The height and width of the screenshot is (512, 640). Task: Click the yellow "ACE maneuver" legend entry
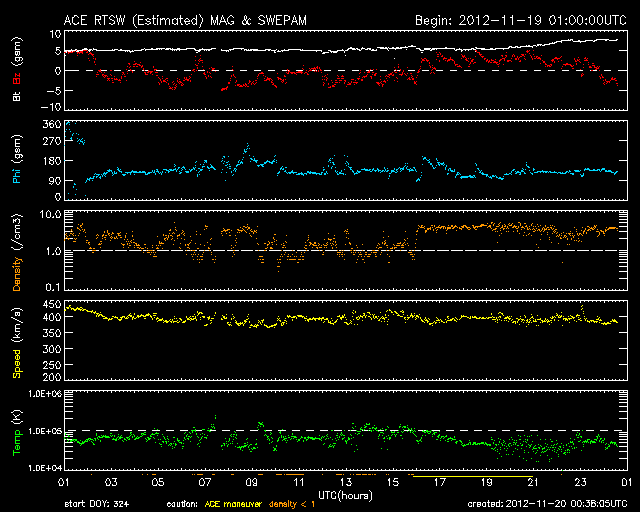point(233,504)
